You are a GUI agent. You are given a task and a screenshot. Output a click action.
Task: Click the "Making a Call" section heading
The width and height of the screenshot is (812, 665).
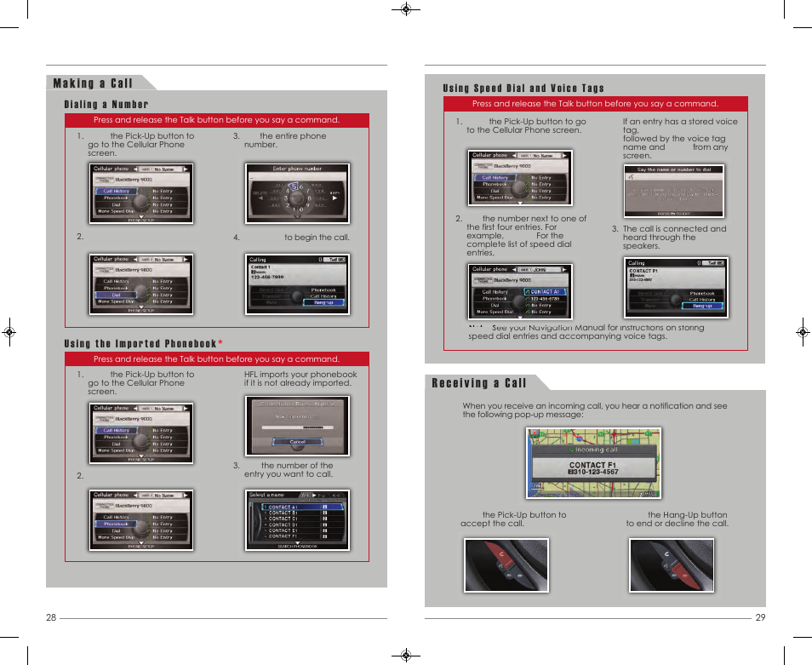[x=93, y=83]
